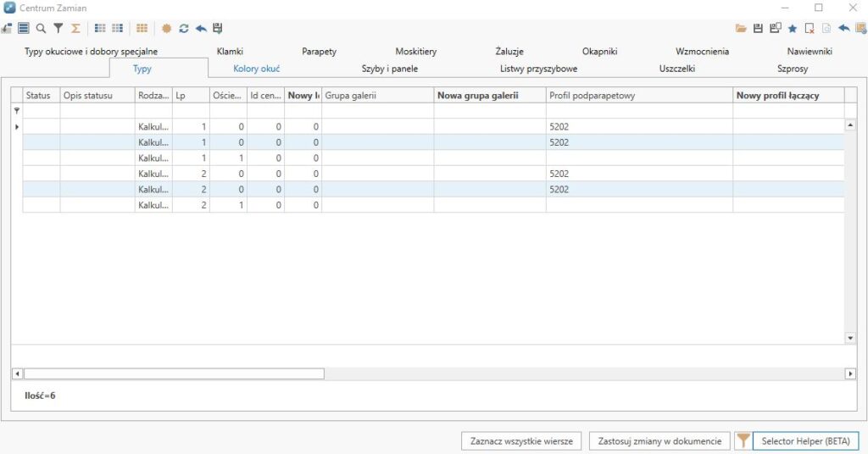868x454 pixels.
Task: Click the orange gear-shaped icon
Action: [x=166, y=28]
